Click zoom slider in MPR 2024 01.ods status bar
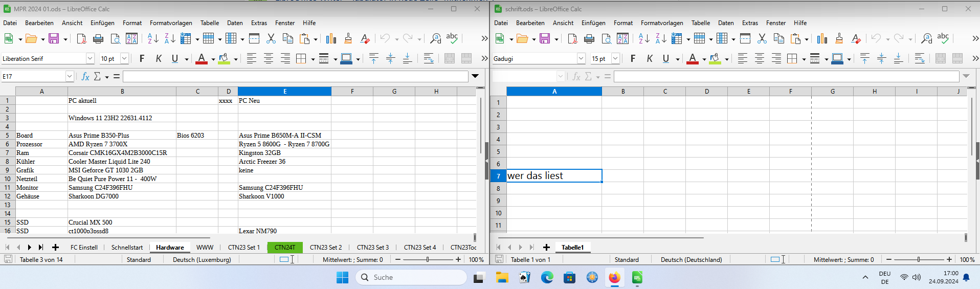 click(x=428, y=259)
